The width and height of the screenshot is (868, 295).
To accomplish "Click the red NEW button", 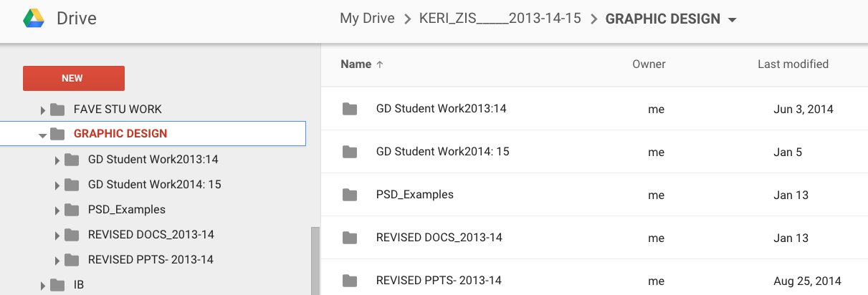I will coord(74,78).
